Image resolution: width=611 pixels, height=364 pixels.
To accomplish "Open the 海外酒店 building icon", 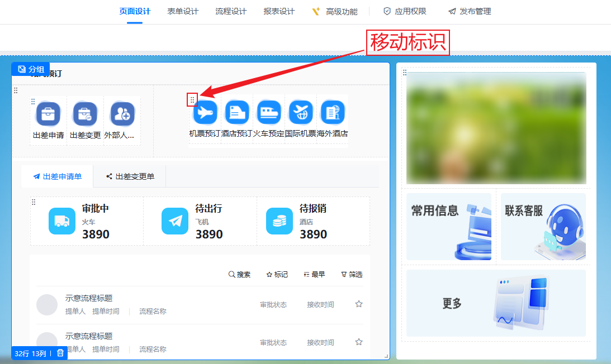I will (333, 113).
